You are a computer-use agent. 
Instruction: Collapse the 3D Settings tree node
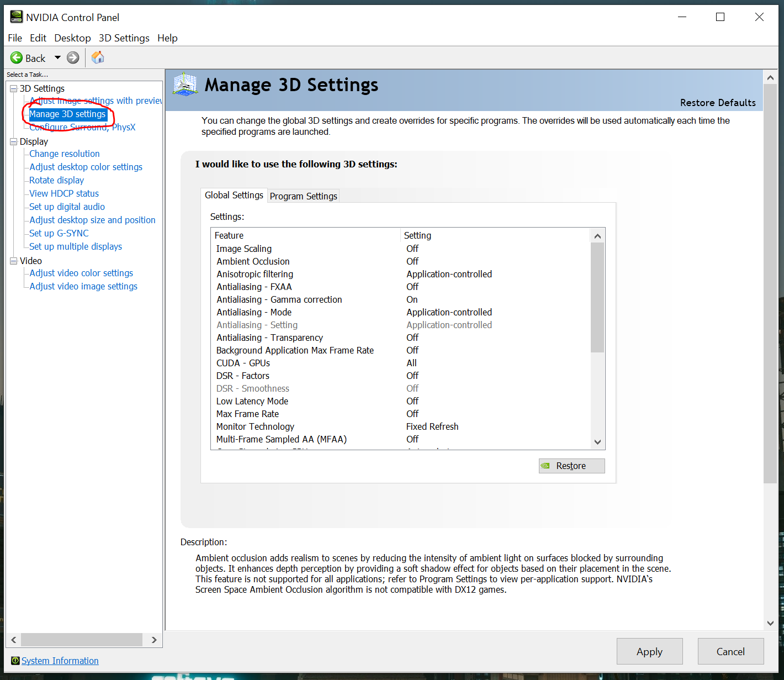pyautogui.click(x=14, y=88)
